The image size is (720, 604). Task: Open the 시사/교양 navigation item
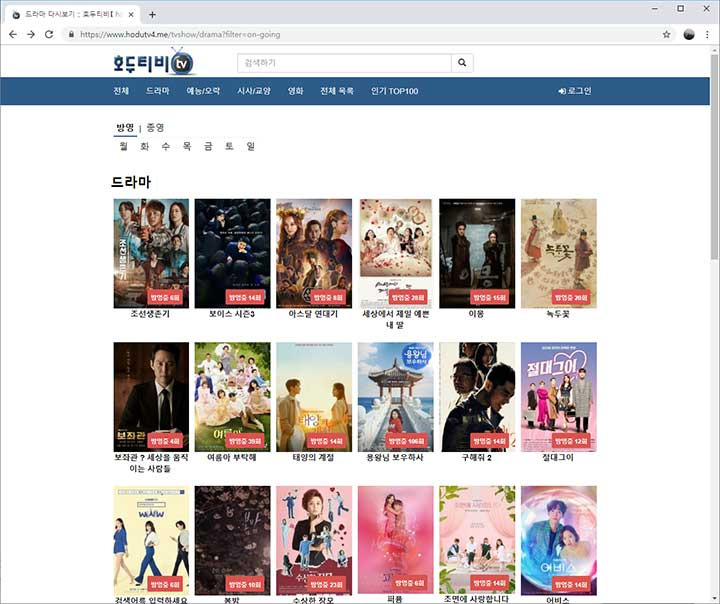click(x=254, y=91)
